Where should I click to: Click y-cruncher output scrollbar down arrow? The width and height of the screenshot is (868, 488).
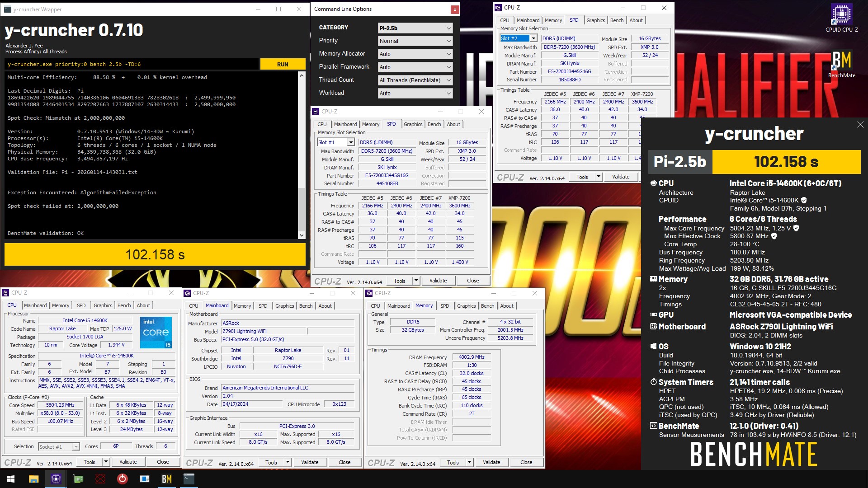point(302,235)
